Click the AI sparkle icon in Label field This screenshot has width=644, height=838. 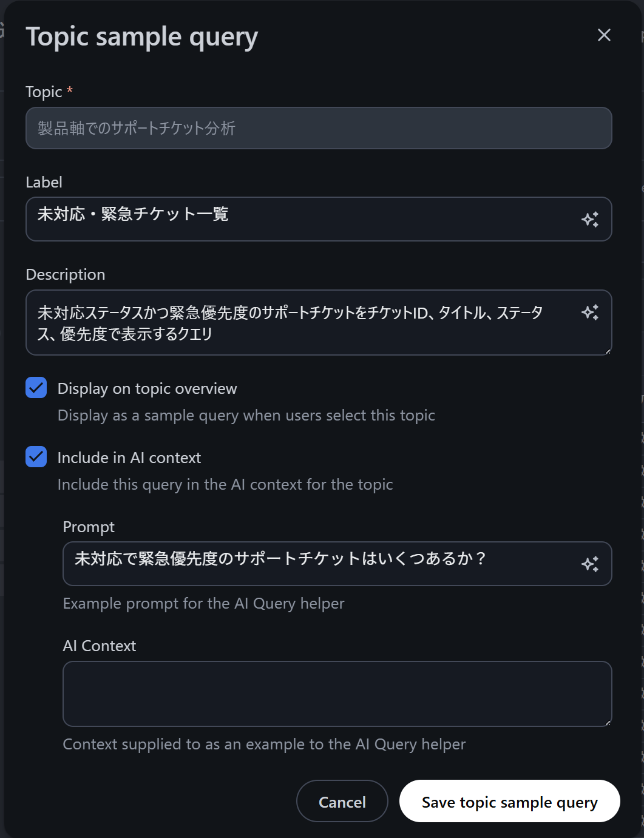point(590,219)
